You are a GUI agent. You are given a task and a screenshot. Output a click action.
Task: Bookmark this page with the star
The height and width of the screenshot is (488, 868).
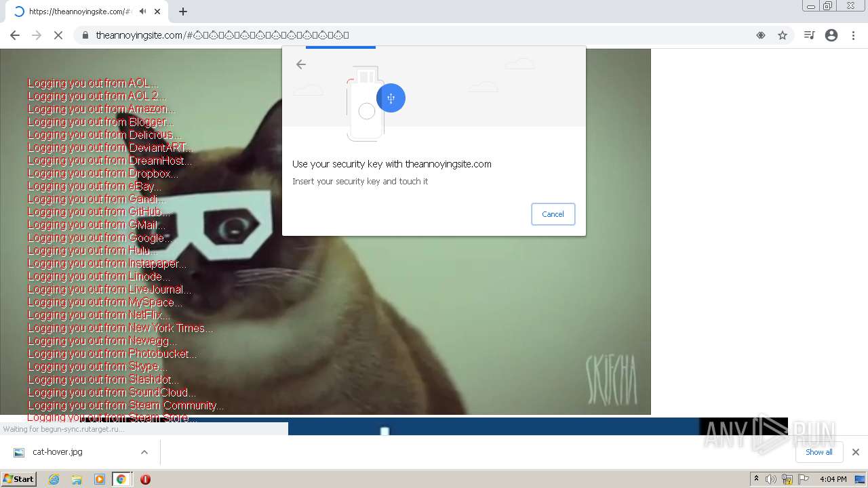[783, 35]
